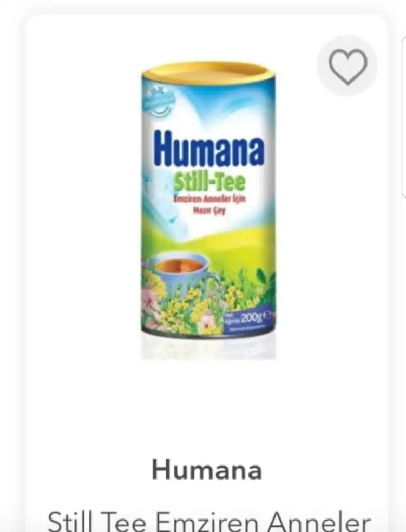Click the Hazır Çay text on the can
406x532 pixels.
point(209,211)
